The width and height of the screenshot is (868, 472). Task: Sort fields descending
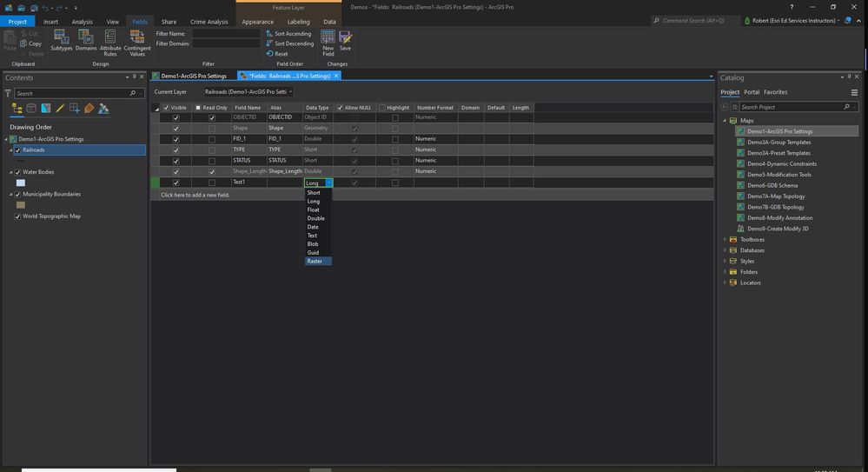[x=289, y=43]
